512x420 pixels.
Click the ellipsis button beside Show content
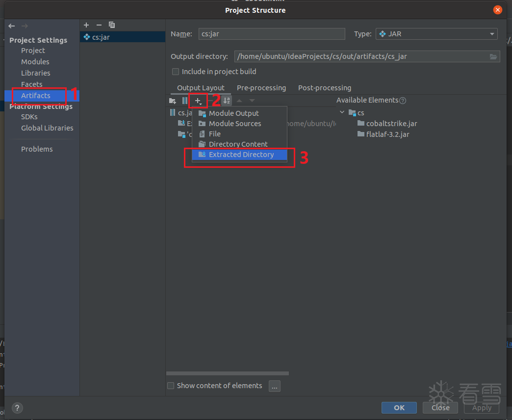(x=275, y=386)
